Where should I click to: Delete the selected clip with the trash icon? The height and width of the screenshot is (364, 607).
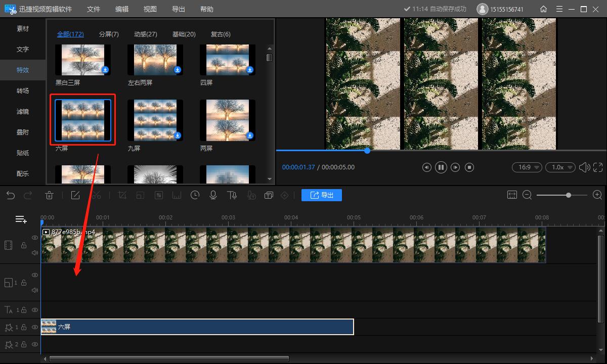point(49,195)
